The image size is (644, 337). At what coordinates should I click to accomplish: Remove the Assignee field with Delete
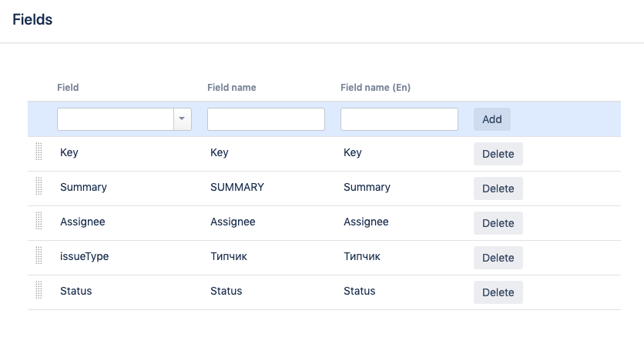point(498,223)
